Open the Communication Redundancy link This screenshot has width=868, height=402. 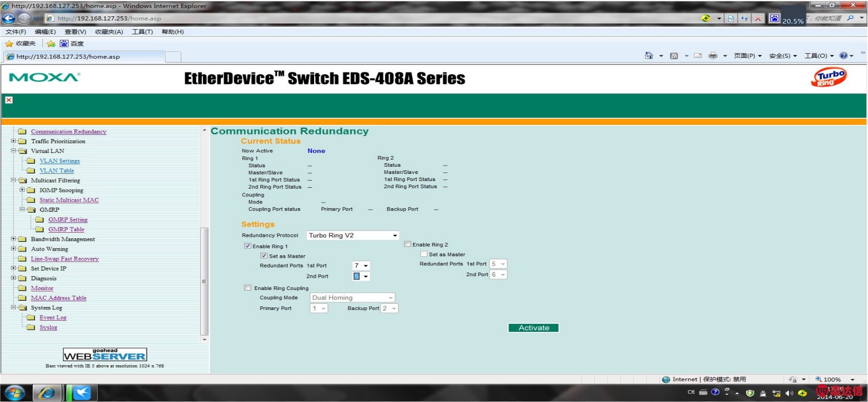(69, 132)
